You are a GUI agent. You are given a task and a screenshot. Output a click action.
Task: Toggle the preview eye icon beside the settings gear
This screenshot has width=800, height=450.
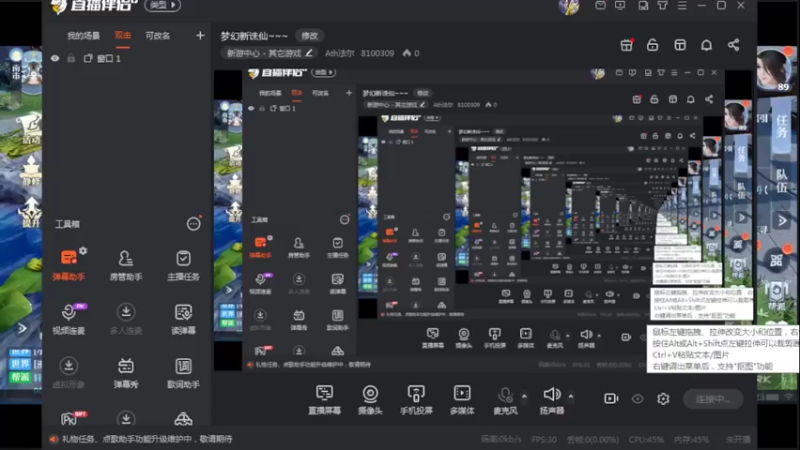(x=637, y=398)
